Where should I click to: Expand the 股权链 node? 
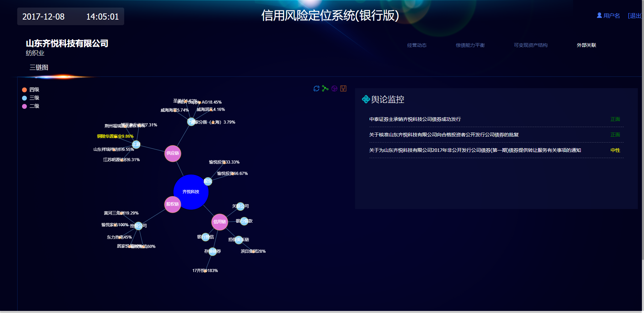pyautogui.click(x=172, y=204)
